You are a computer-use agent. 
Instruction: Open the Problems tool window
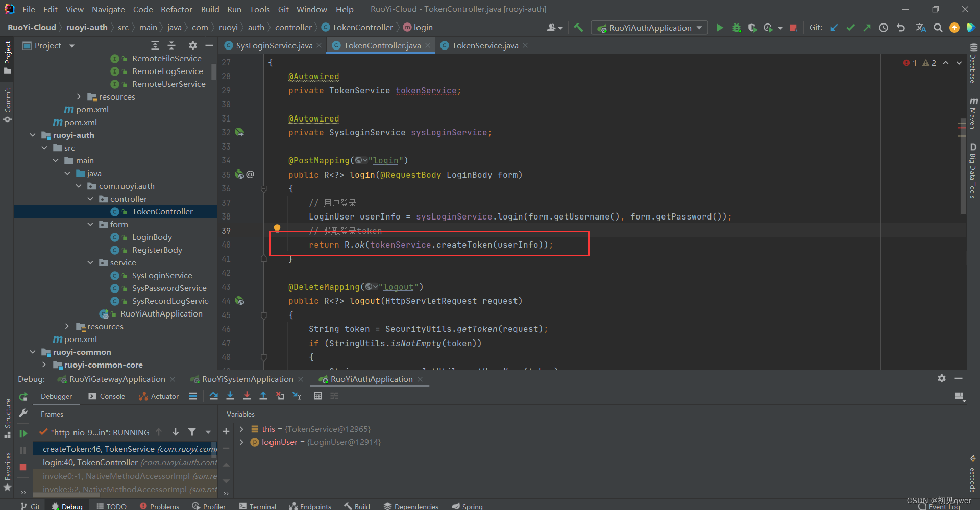coord(159,506)
